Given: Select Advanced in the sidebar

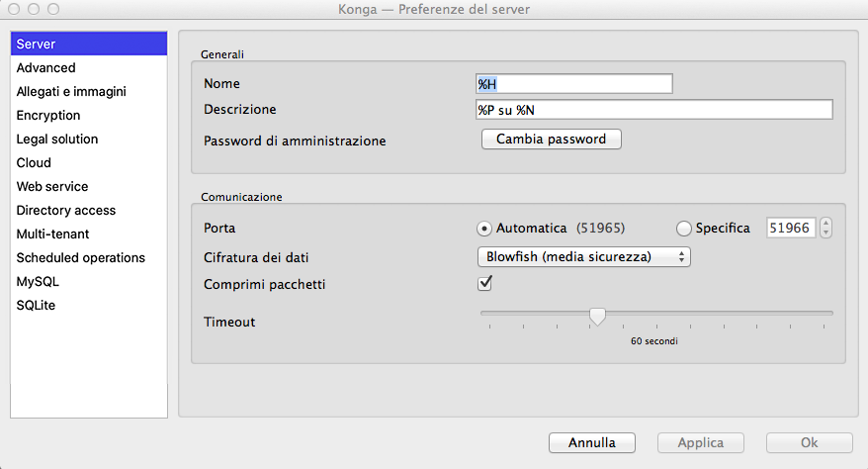Looking at the screenshot, I should tap(45, 68).
